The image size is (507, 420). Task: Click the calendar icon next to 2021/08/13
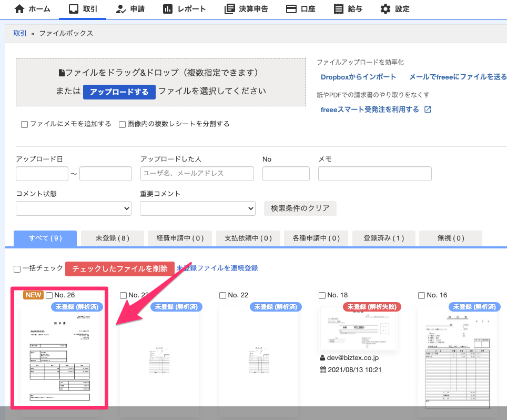pyautogui.click(x=323, y=369)
